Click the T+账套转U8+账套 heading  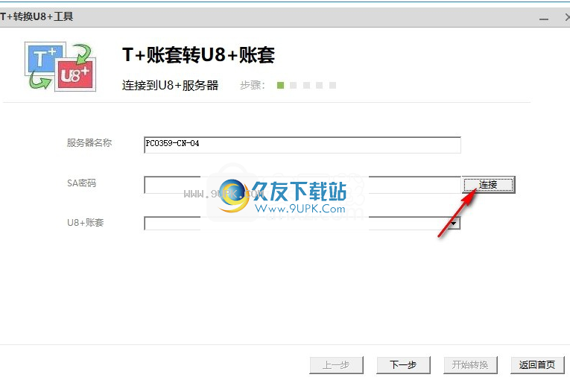(198, 55)
